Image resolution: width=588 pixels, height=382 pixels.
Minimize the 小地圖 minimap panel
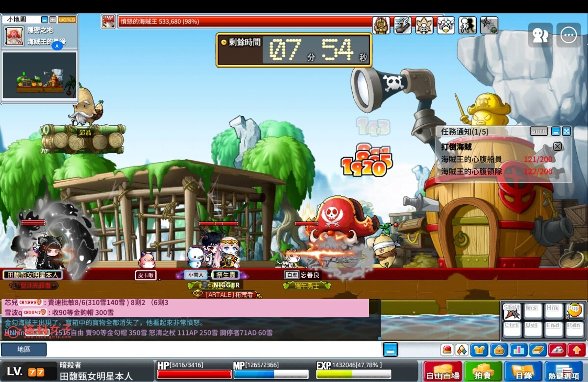click(x=45, y=20)
